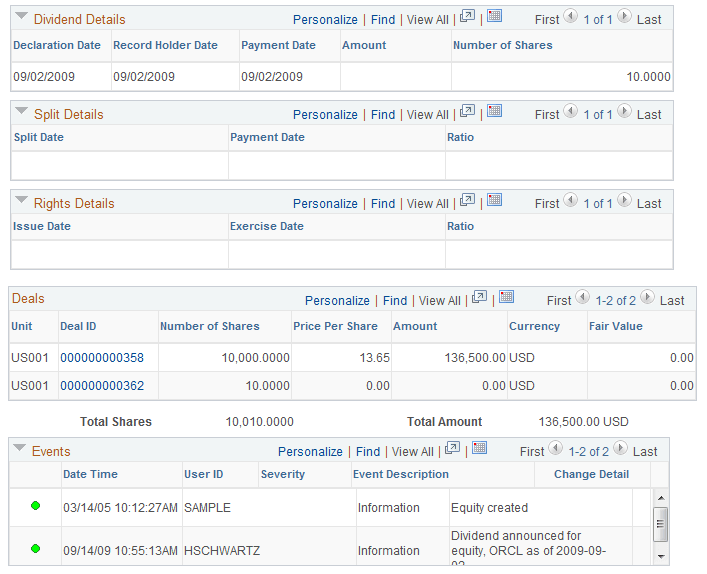
Task: View All rows in Deals grid
Action: [x=440, y=300]
